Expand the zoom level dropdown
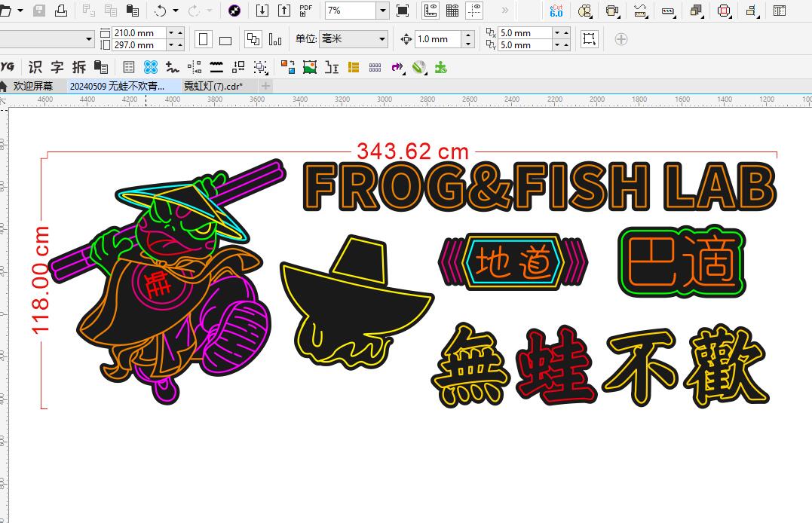 click(x=383, y=11)
